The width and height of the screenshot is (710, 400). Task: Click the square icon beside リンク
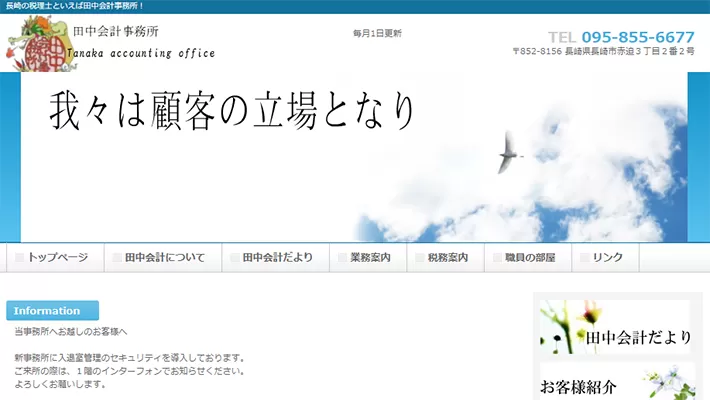coord(584,258)
